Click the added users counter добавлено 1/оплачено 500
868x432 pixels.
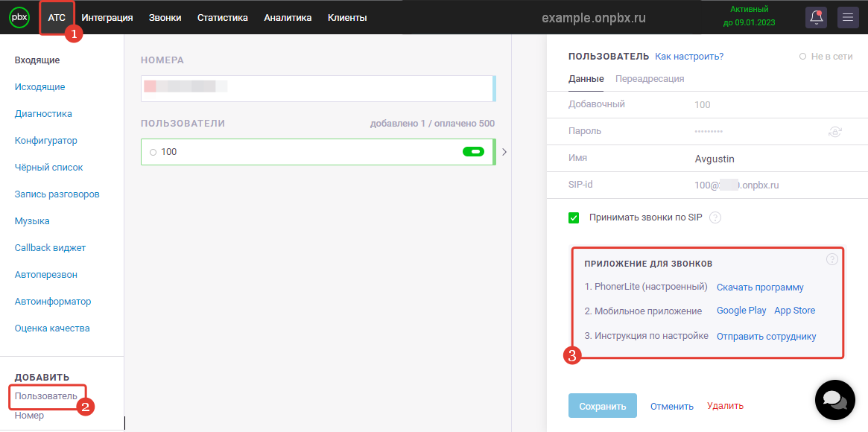pos(433,123)
